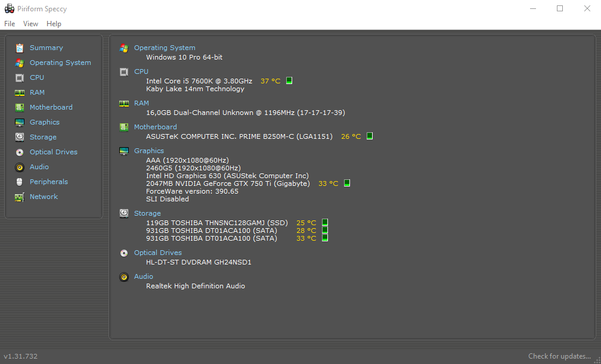Open the File menu
The width and height of the screenshot is (601, 364).
[x=10, y=24]
